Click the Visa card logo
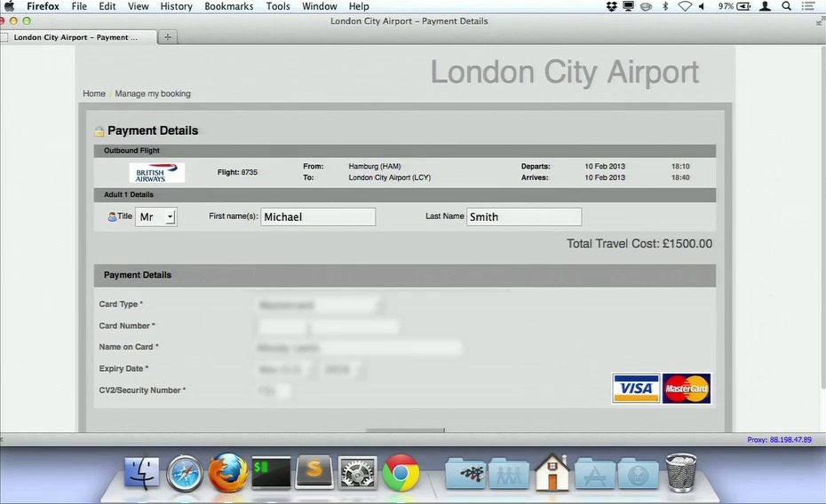This screenshot has width=826, height=504. [636, 389]
